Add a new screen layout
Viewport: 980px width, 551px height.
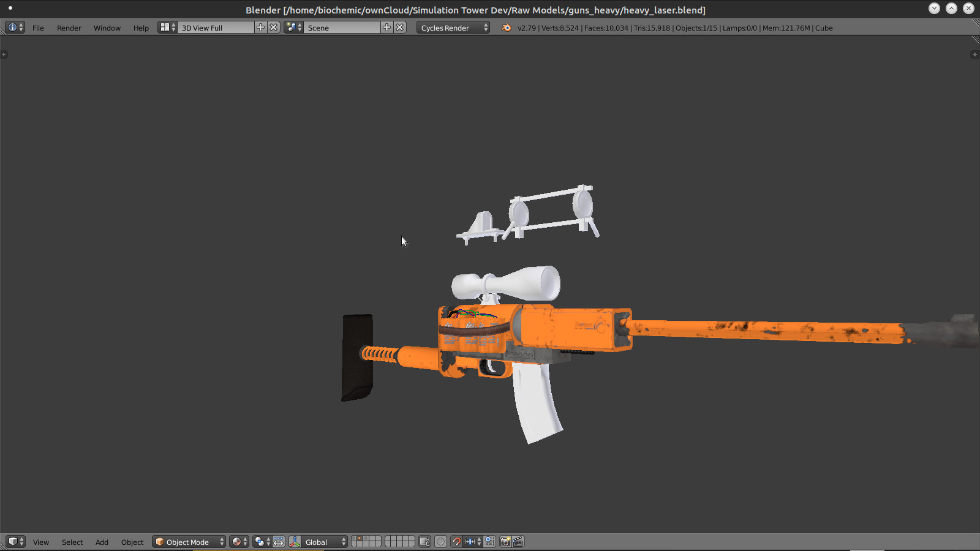260,28
